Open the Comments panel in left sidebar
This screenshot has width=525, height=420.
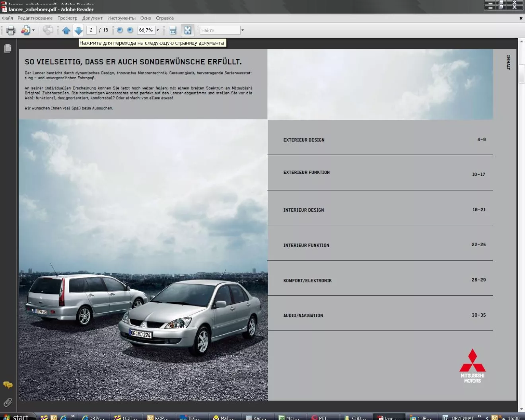tap(8, 385)
